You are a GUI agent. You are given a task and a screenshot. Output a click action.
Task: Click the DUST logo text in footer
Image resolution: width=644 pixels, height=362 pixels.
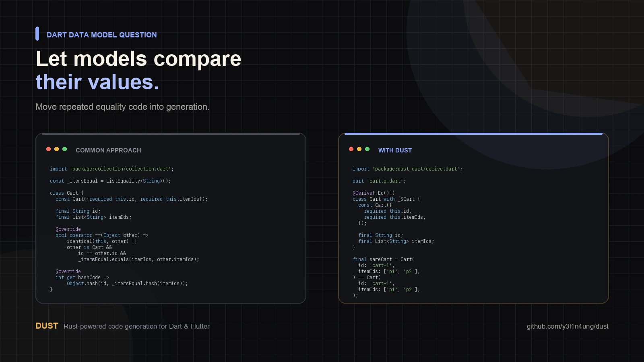point(47,326)
